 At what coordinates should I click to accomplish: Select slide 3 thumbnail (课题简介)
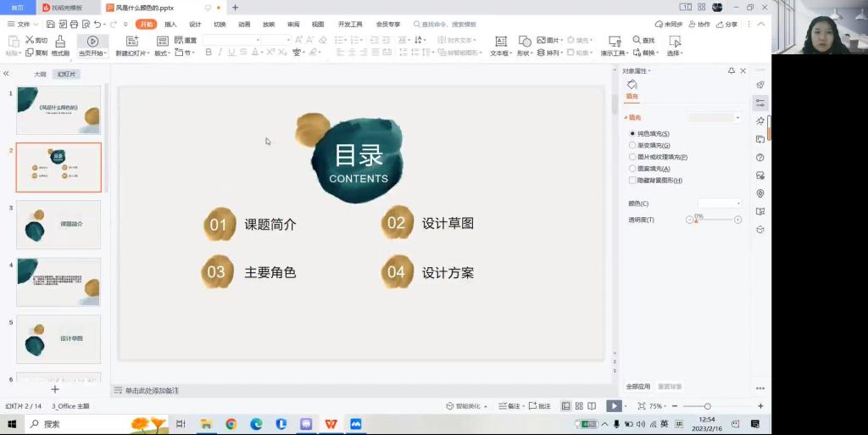[58, 225]
